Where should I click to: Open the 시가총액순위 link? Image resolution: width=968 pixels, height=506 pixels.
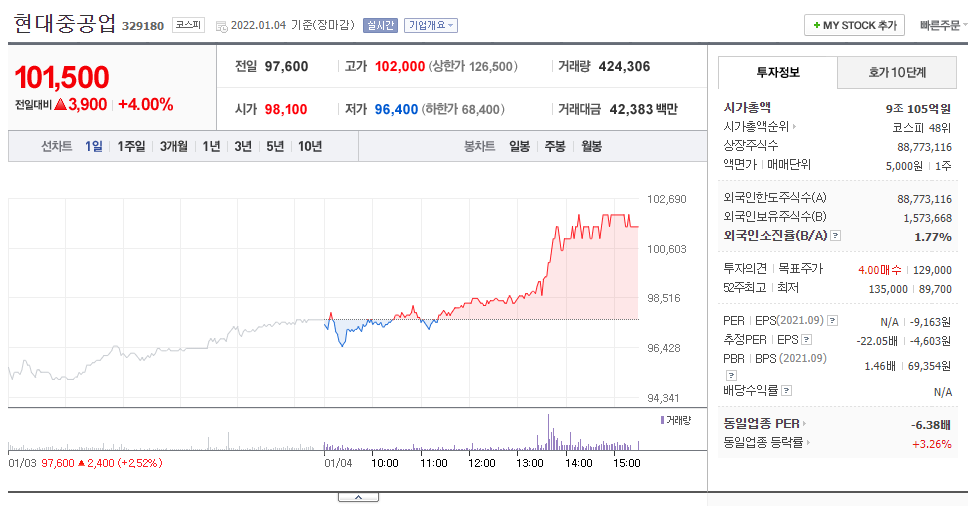pos(760,126)
